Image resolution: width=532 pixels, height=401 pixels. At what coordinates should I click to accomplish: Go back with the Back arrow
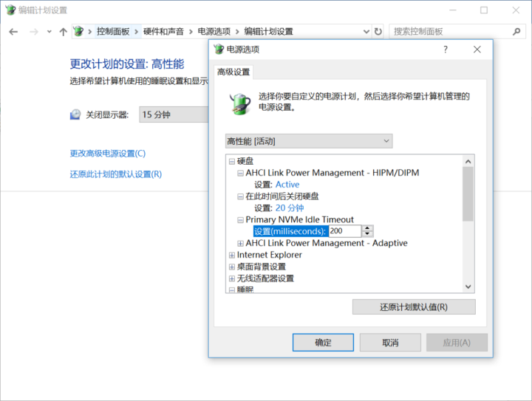click(x=13, y=32)
